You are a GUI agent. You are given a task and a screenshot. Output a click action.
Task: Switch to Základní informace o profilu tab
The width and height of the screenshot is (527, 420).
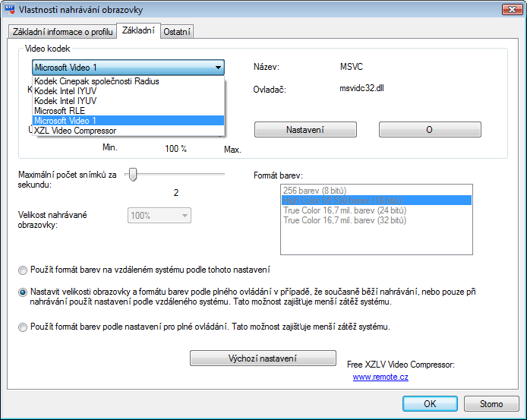[62, 32]
